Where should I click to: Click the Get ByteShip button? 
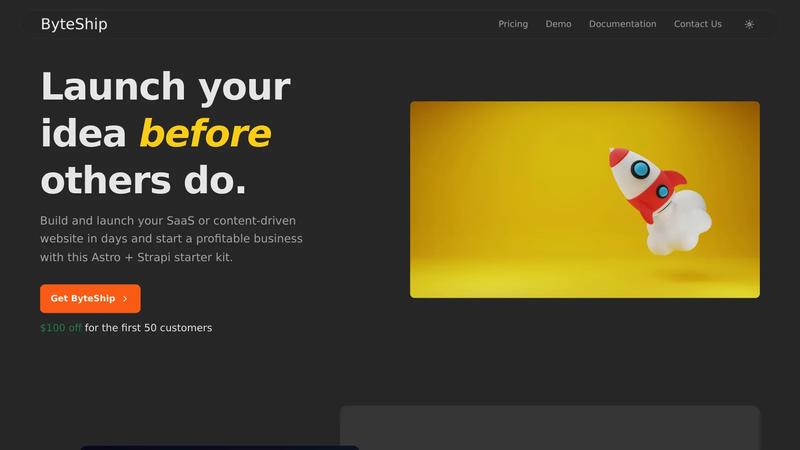[90, 298]
